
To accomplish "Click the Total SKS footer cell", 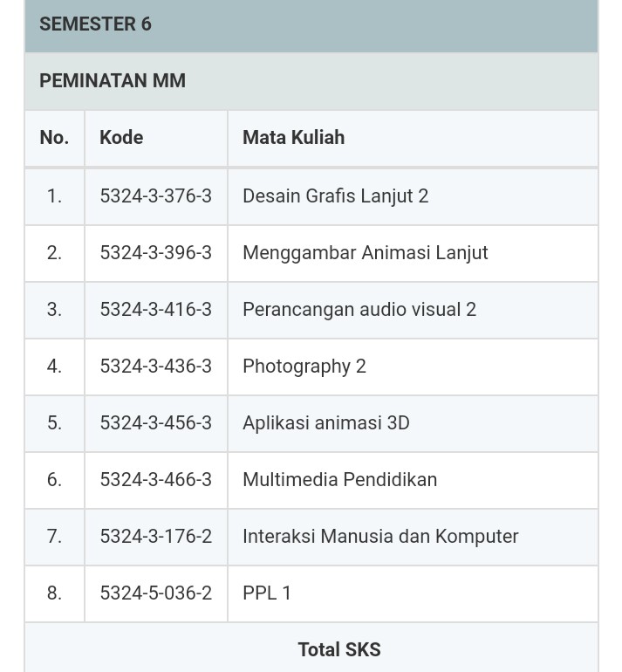I will tap(311, 648).
